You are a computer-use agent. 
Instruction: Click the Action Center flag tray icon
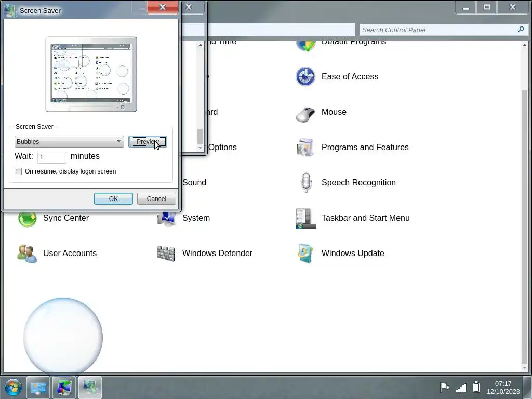pos(445,387)
